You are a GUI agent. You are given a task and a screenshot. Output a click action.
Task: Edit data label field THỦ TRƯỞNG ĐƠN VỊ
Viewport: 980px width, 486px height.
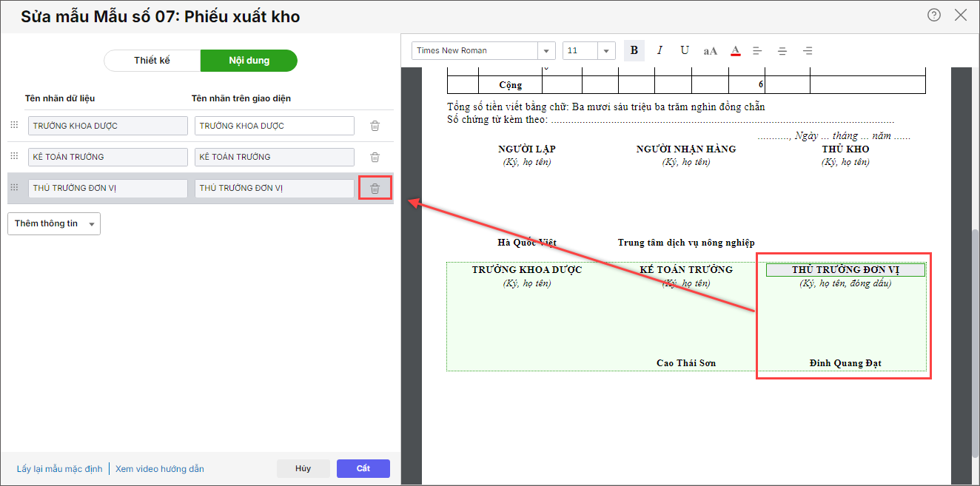tap(108, 188)
